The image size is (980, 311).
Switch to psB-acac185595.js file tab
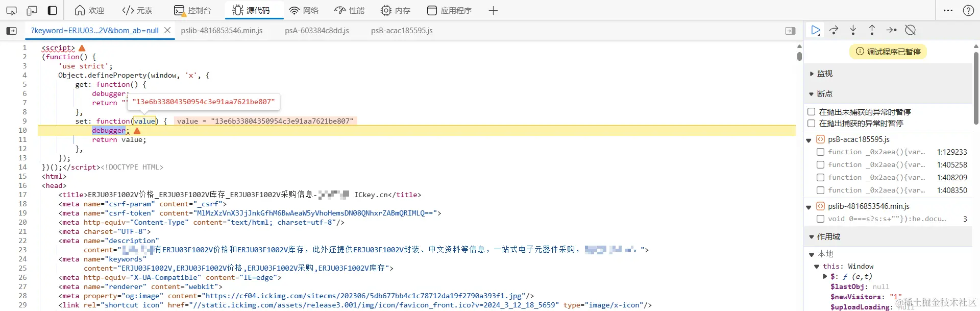(x=402, y=31)
